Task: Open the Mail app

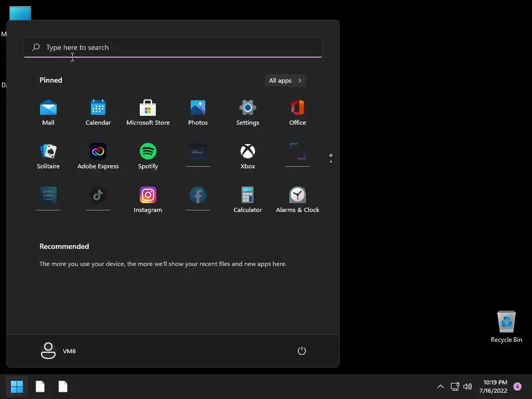Action: point(48,113)
